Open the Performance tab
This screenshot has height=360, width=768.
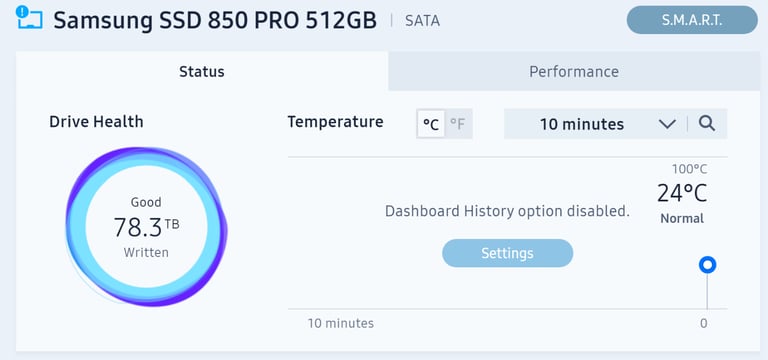574,72
